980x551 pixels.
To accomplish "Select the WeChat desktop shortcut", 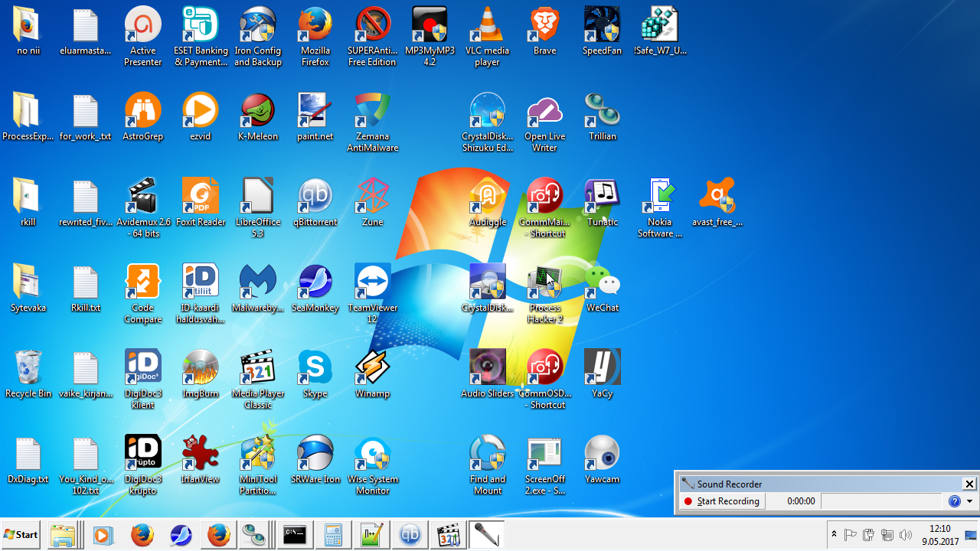I will pyautogui.click(x=602, y=289).
